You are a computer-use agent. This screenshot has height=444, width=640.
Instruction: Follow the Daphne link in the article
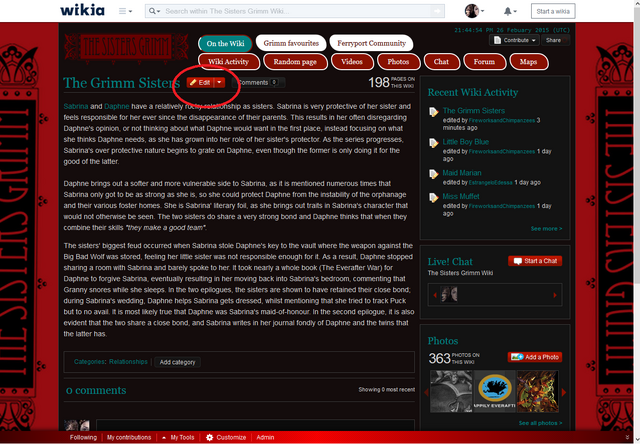click(117, 106)
